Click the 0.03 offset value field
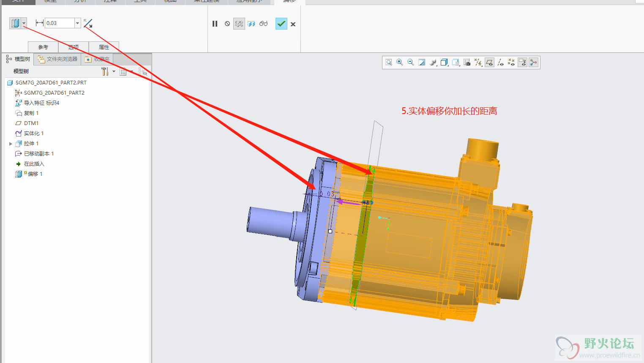Screen dimensions: 644x363 [x=60, y=23]
